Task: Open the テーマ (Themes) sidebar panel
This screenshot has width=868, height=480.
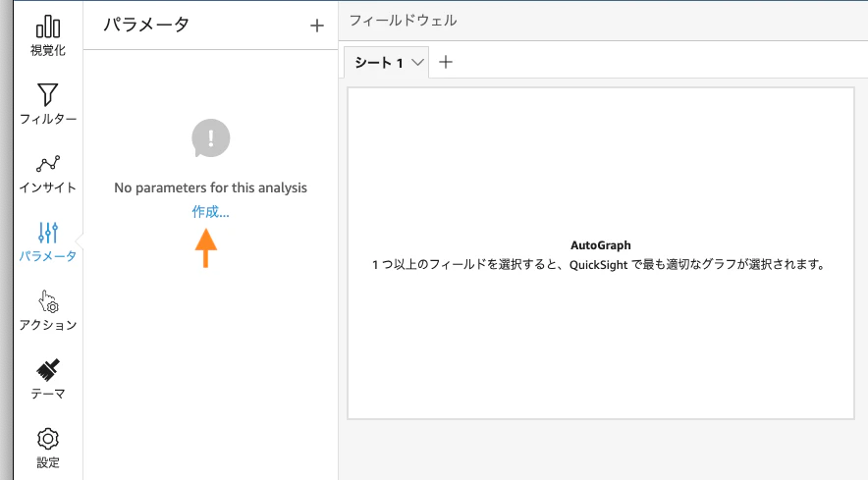Action: click(x=48, y=379)
